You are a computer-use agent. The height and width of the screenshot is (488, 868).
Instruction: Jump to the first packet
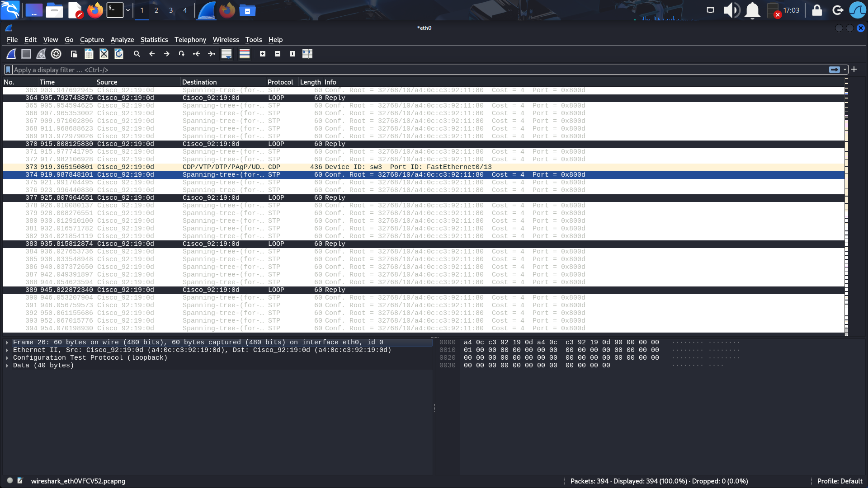197,54
